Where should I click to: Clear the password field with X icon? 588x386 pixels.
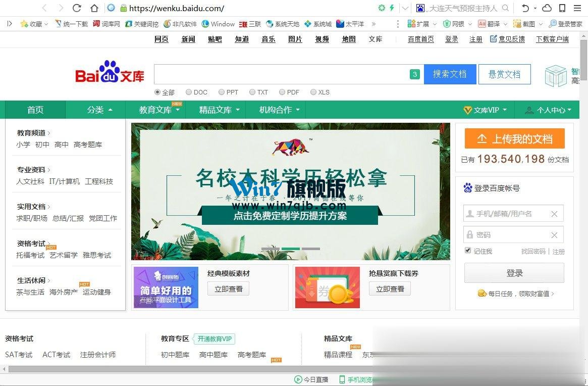click(x=554, y=235)
